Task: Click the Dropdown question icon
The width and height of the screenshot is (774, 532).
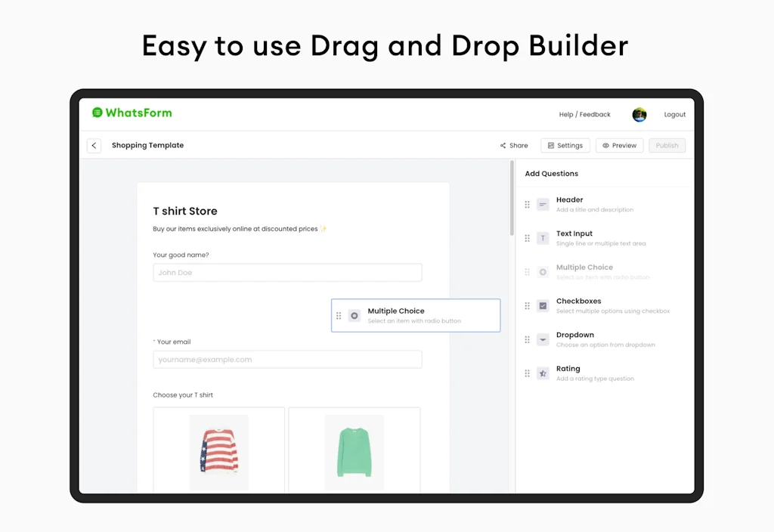Action: [x=543, y=339]
